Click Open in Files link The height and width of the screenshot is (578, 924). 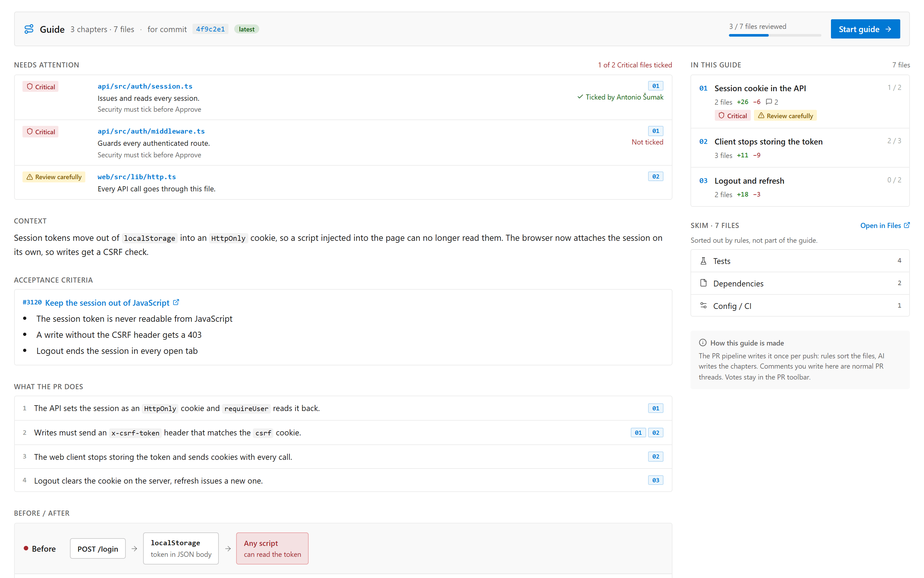click(885, 225)
